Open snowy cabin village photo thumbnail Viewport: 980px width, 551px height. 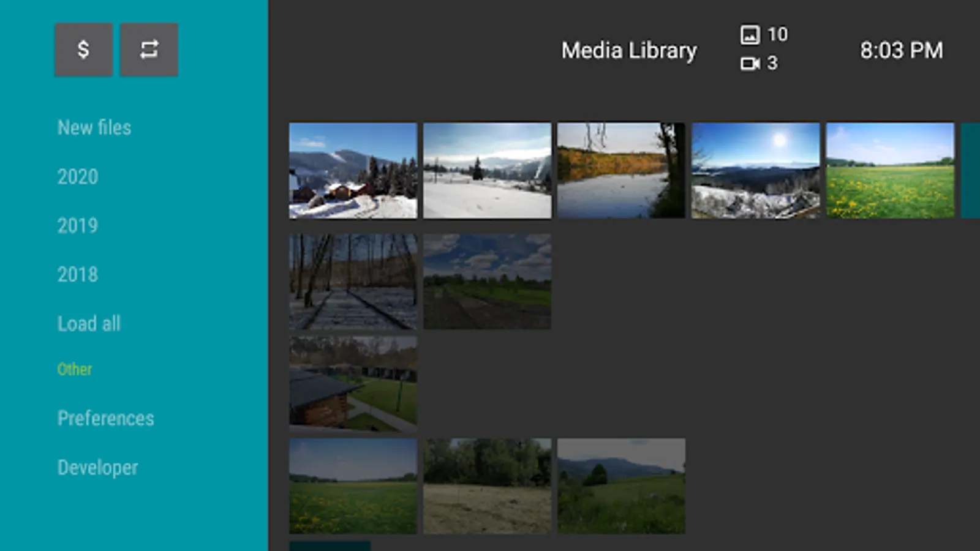[353, 170]
